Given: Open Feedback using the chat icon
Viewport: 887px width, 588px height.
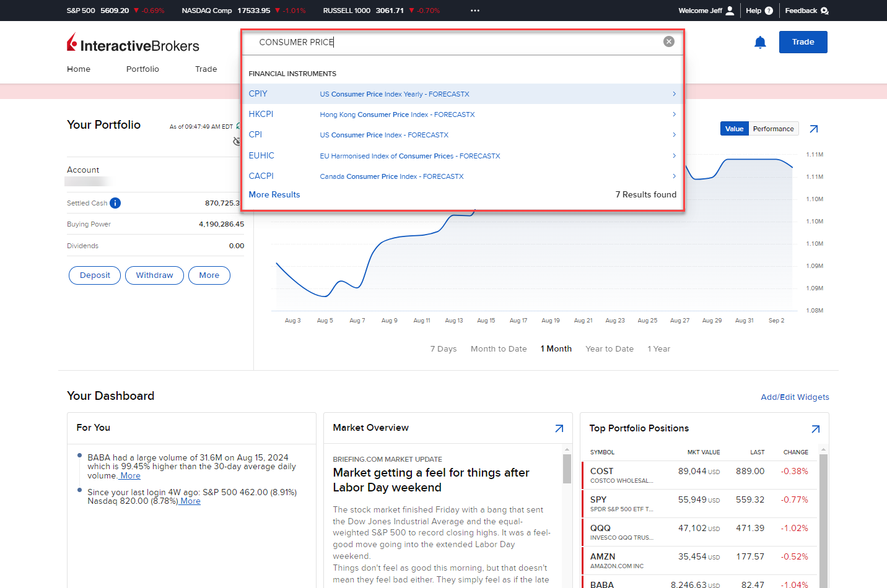Looking at the screenshot, I should [824, 11].
